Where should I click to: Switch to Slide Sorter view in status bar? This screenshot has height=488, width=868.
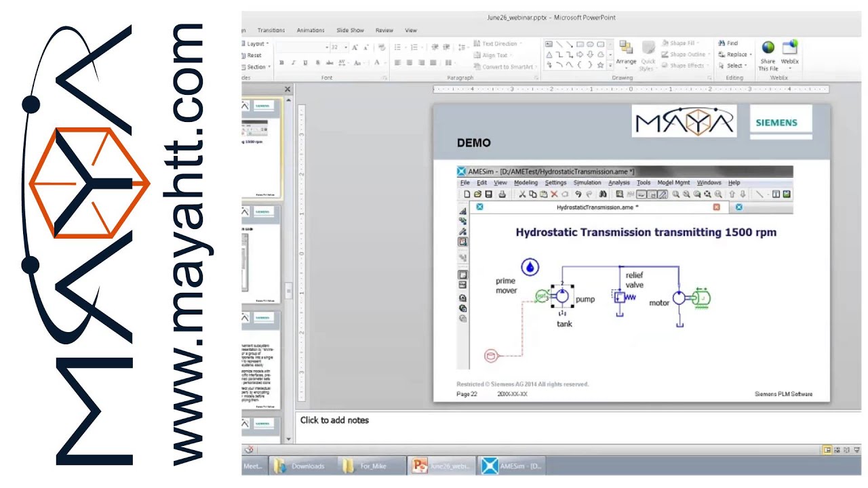837,449
